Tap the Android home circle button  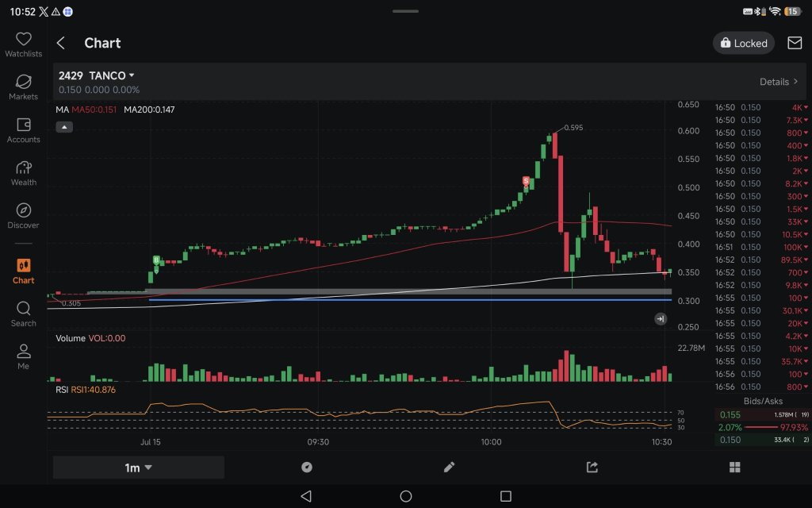406,496
